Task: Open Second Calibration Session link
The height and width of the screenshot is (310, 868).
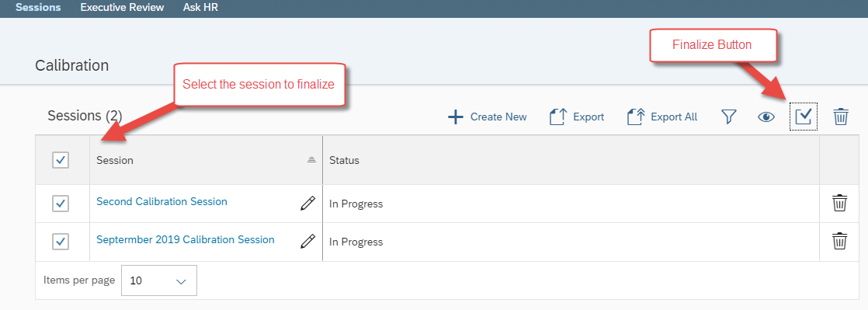Action: 161,201
